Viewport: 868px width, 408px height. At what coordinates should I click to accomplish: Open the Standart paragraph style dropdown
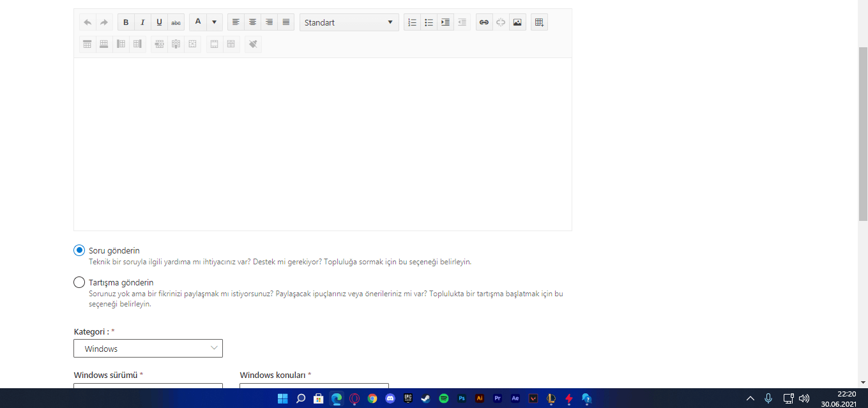coord(349,22)
